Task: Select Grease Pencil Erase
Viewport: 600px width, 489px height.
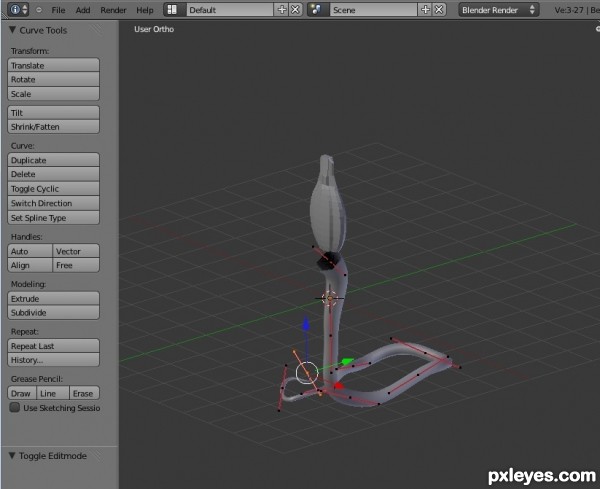Action: [84, 393]
